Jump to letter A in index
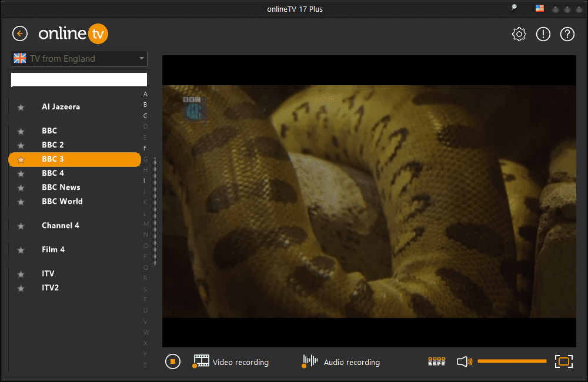 tap(145, 94)
